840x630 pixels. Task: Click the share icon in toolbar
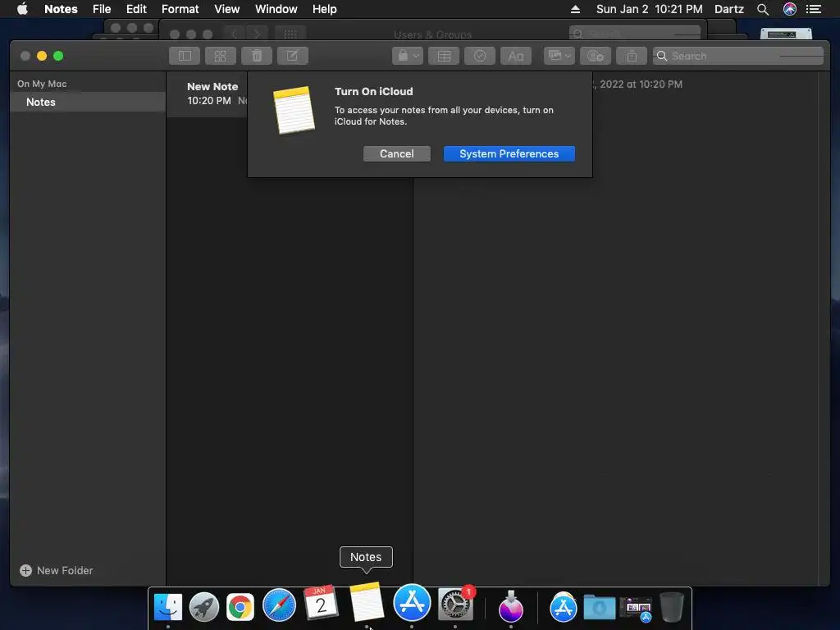[632, 56]
